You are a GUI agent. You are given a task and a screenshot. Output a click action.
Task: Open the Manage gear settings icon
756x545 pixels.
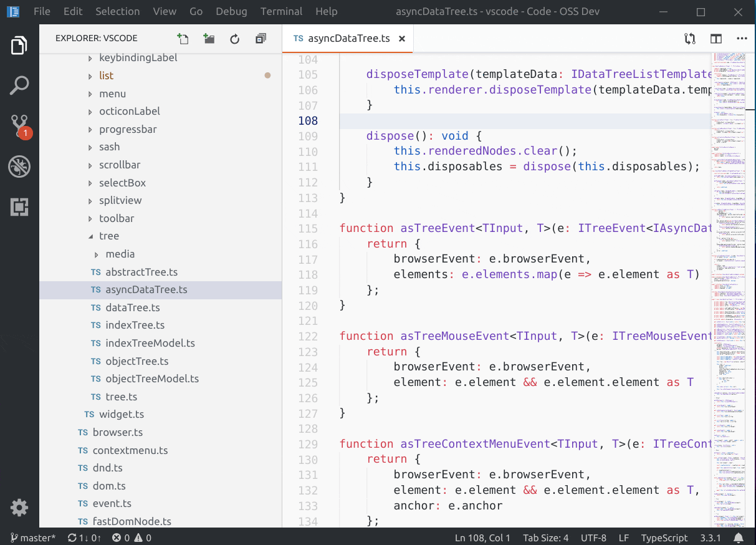pyautogui.click(x=19, y=508)
